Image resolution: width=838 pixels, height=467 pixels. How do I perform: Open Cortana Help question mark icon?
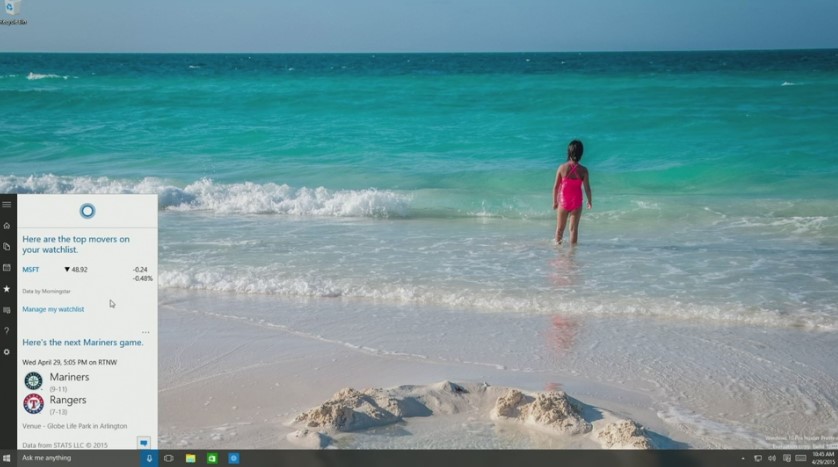(x=7, y=331)
